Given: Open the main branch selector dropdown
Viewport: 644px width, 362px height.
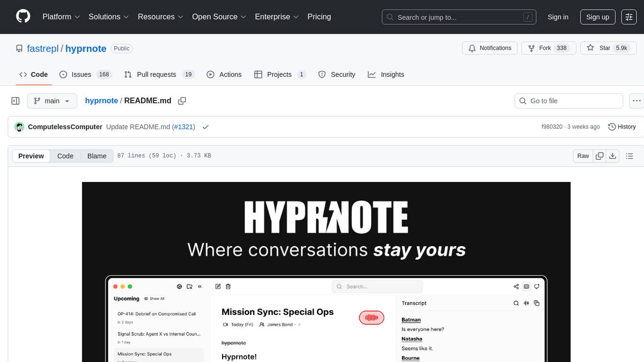Looking at the screenshot, I should point(52,101).
